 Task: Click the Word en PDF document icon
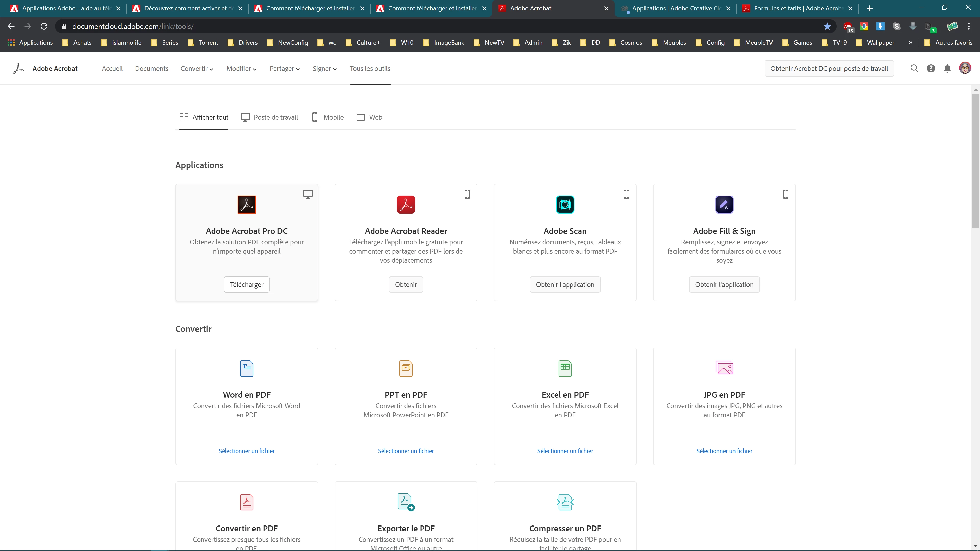pyautogui.click(x=247, y=368)
